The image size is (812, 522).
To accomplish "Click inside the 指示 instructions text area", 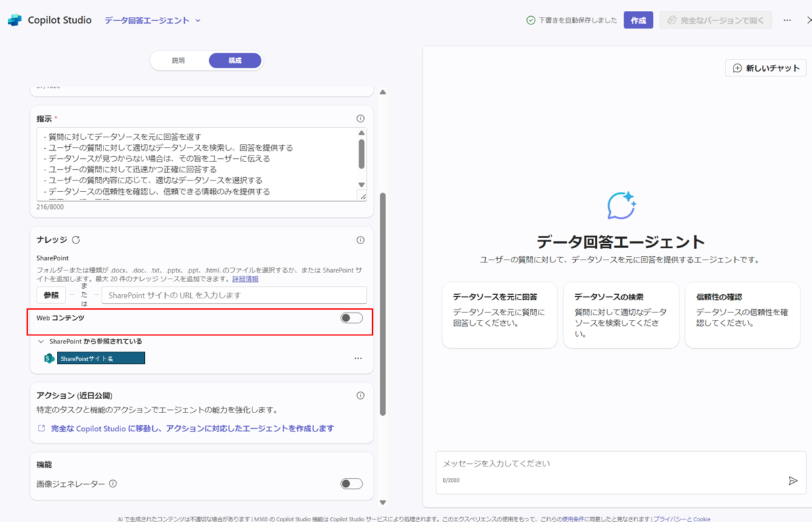I will (196, 164).
